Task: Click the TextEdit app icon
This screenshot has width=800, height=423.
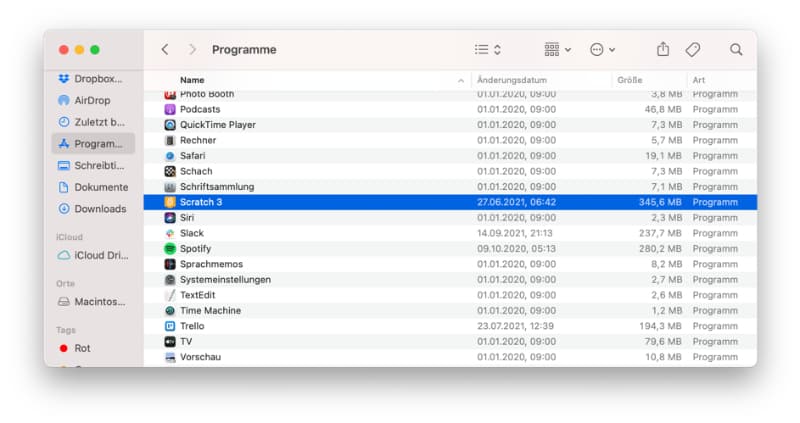Action: pyautogui.click(x=170, y=295)
